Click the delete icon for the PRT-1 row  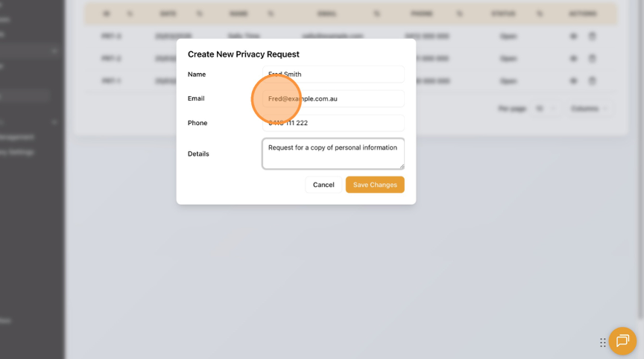(x=593, y=80)
